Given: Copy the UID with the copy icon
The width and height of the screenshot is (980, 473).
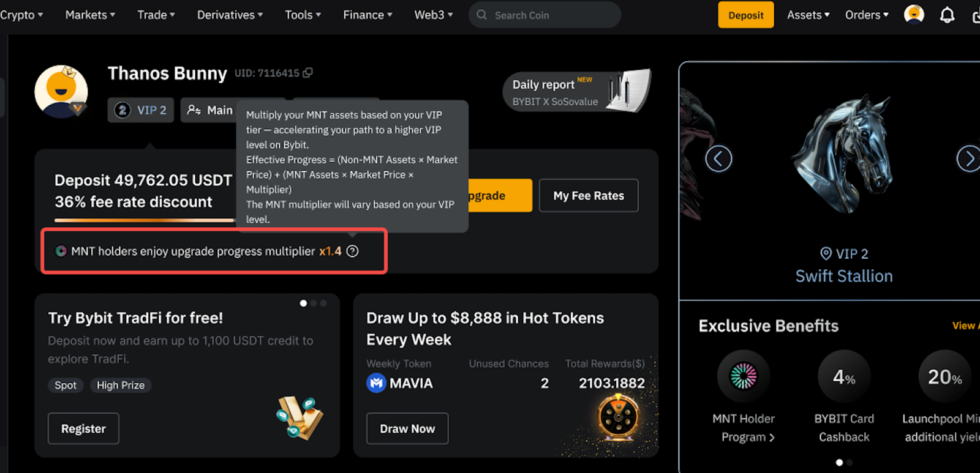Looking at the screenshot, I should tap(307, 73).
